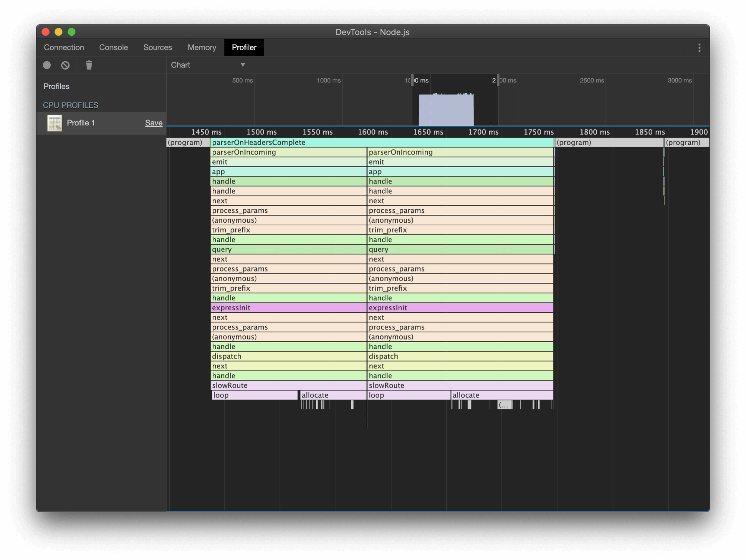Click the left overview window handle
The image size is (746, 560).
coord(412,80)
